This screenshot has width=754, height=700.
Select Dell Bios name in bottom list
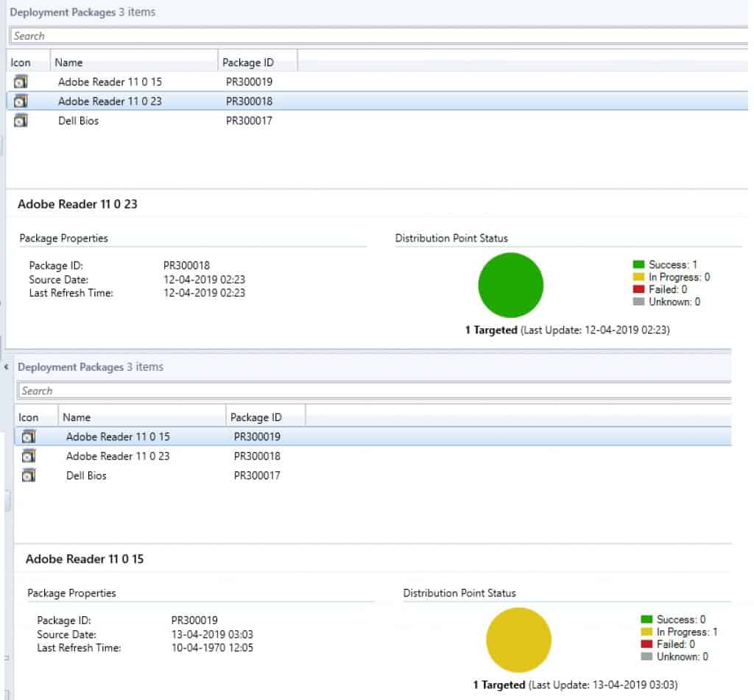click(87, 475)
